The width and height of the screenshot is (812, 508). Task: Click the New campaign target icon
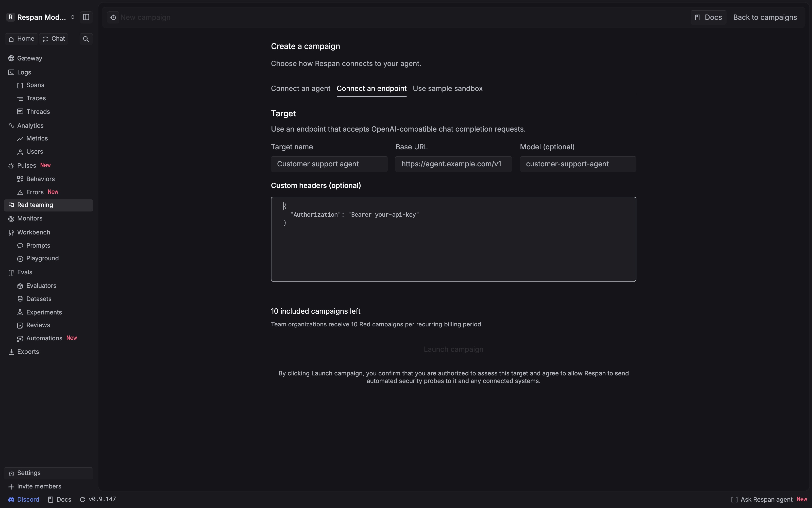click(113, 18)
